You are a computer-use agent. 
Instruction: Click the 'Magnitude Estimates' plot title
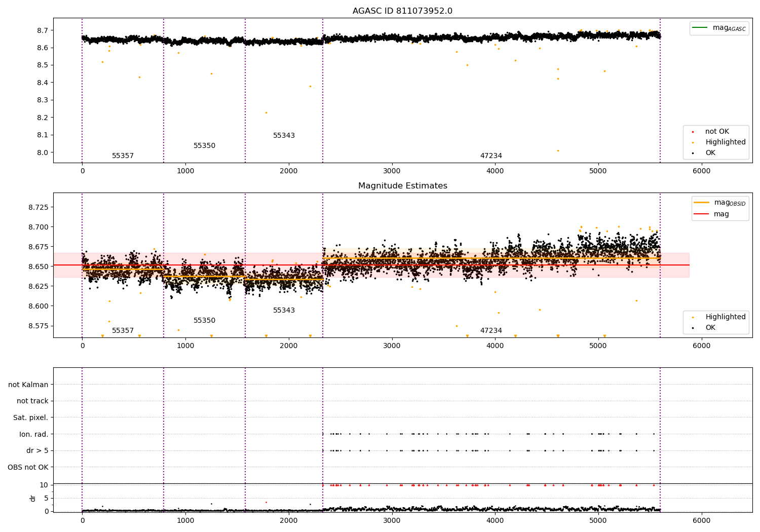[x=402, y=186]
